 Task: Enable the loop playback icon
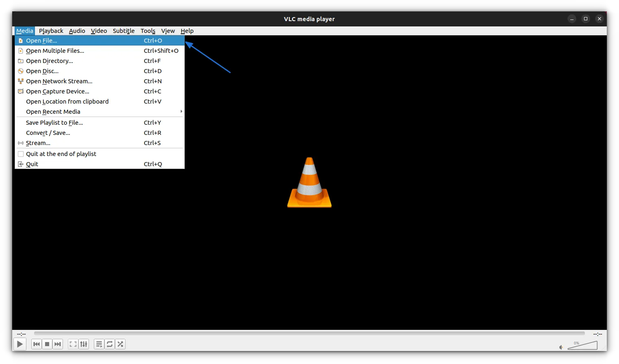[110, 344]
